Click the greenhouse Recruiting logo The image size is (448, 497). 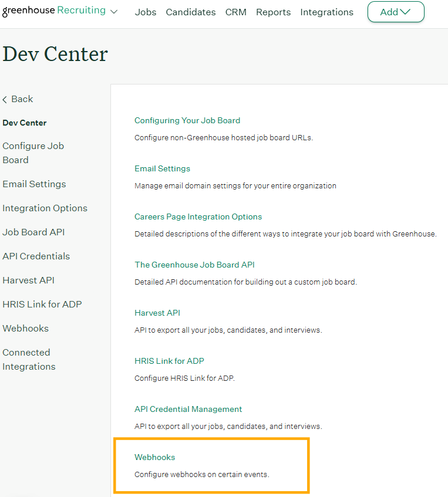pos(54,11)
